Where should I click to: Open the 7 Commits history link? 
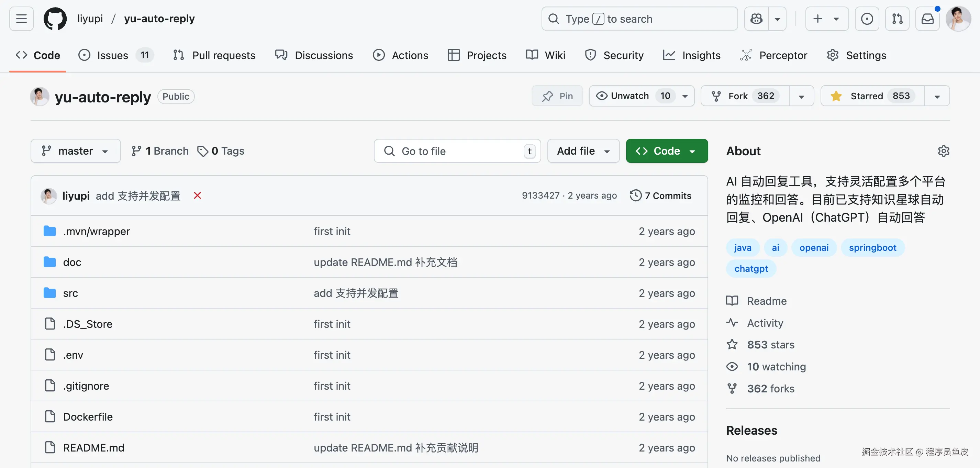click(660, 196)
